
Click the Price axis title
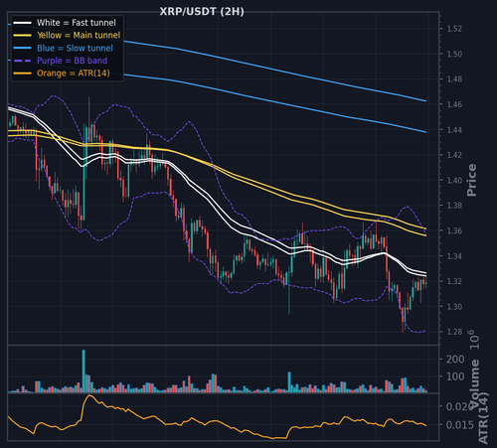[471, 180]
